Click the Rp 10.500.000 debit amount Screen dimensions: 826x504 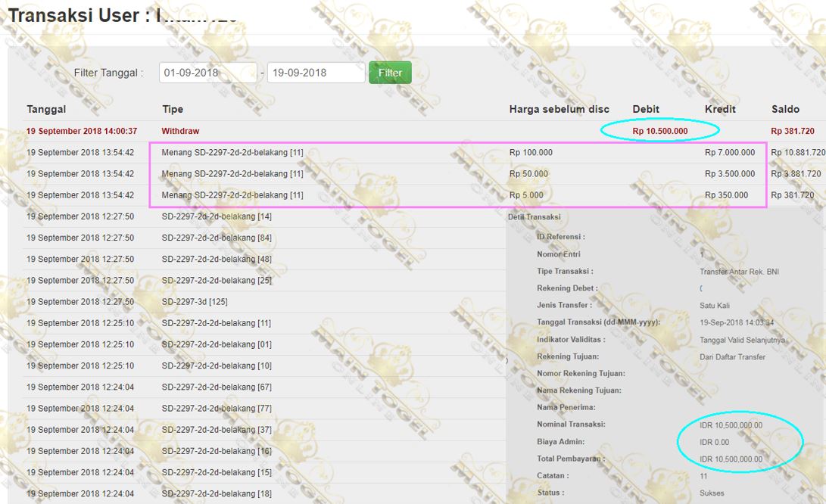click(659, 131)
